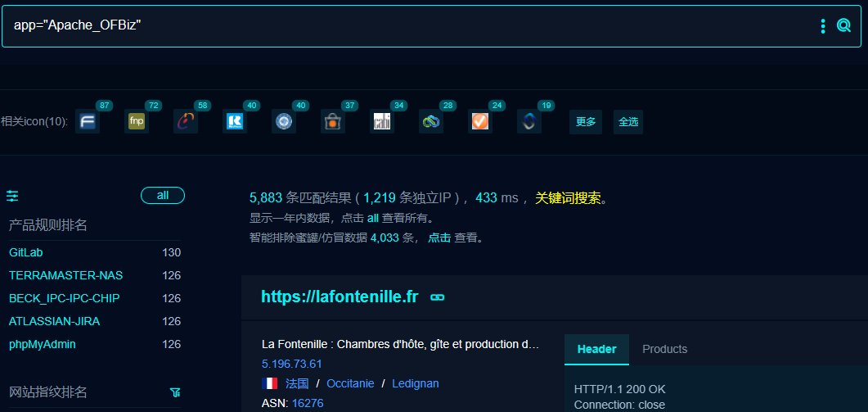Open the three-dot options menu
Screen dimensions: 868x412
pyautogui.click(x=823, y=25)
